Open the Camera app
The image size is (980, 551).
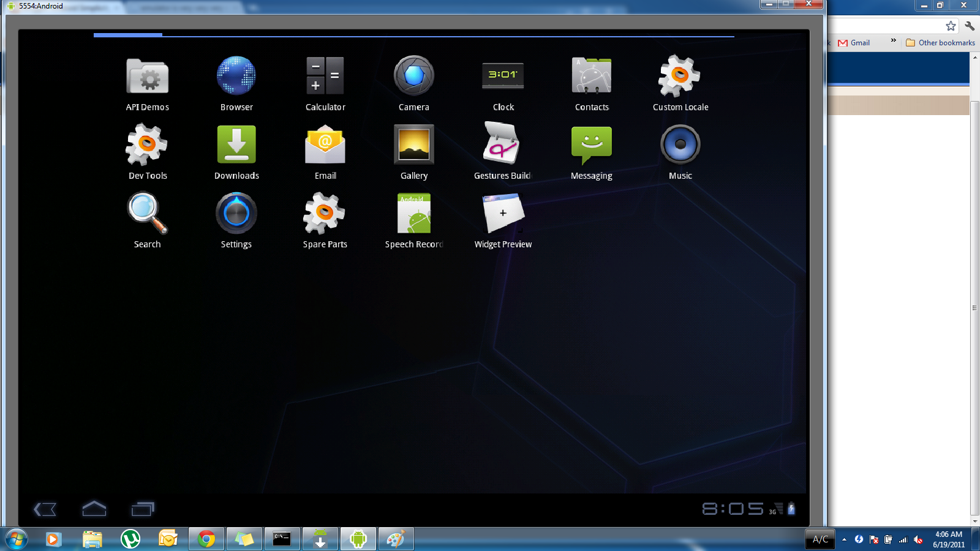pyautogui.click(x=413, y=75)
